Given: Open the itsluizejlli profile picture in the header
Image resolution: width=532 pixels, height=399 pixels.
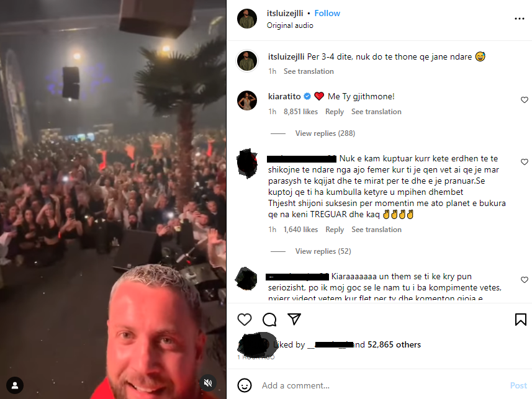Looking at the screenshot, I should (x=247, y=19).
